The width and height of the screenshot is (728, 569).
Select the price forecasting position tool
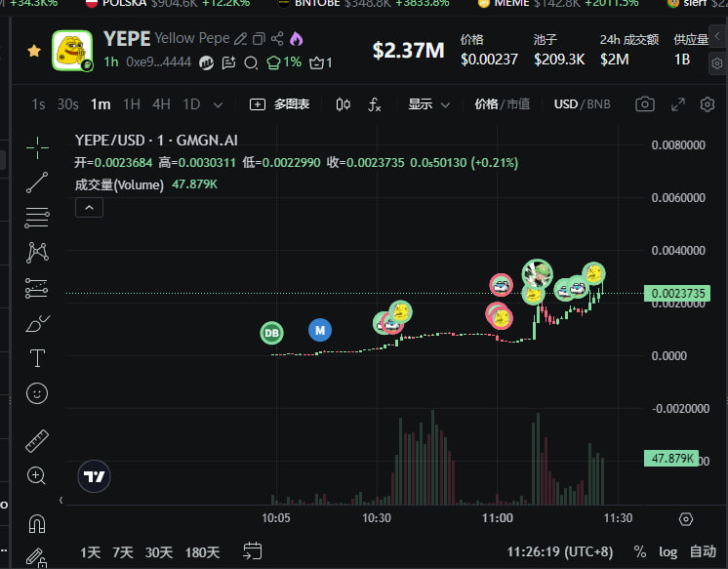click(37, 288)
